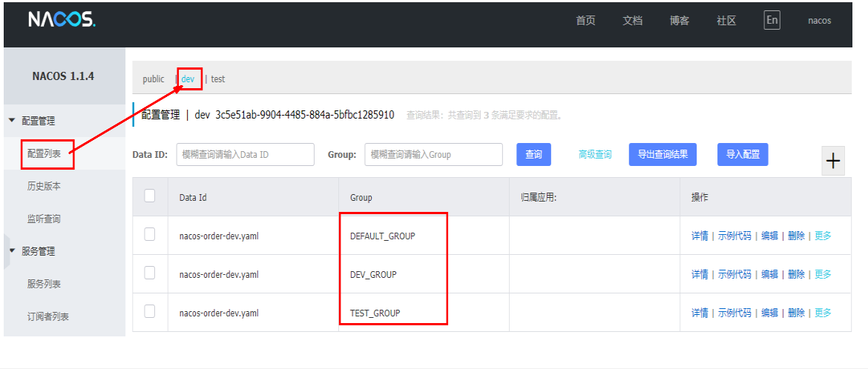
Task: Click nacos-order-dev.yaml in the TEST_GROUP row
Action: click(219, 313)
